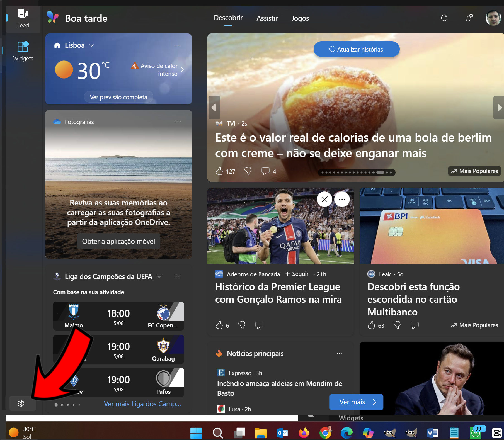Comment on the Multibanco card article
The width and height of the screenshot is (504, 440).
415,325
